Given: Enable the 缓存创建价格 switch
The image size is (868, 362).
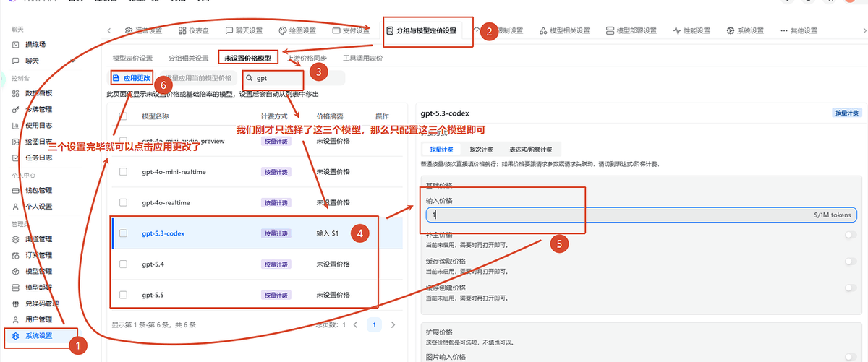Looking at the screenshot, I should coord(851,288).
